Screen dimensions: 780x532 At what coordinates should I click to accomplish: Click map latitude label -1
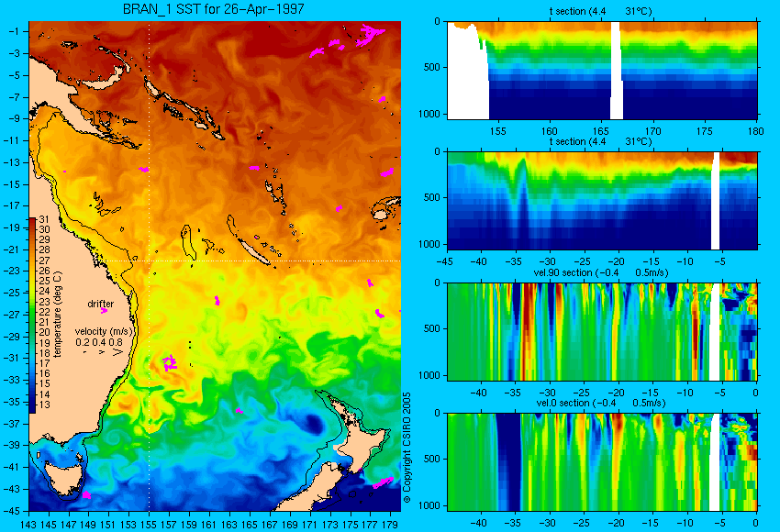click(x=14, y=31)
